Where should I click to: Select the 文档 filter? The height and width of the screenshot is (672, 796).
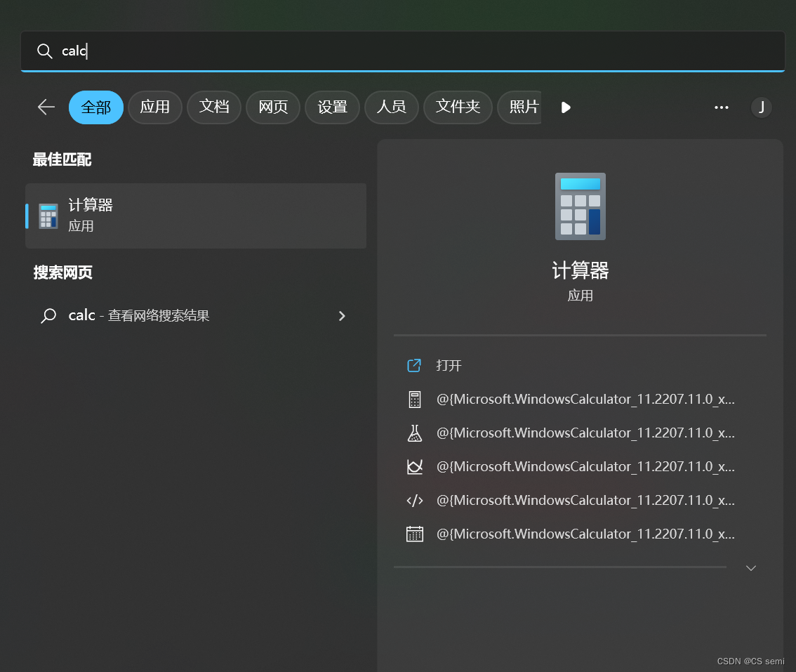coord(214,107)
